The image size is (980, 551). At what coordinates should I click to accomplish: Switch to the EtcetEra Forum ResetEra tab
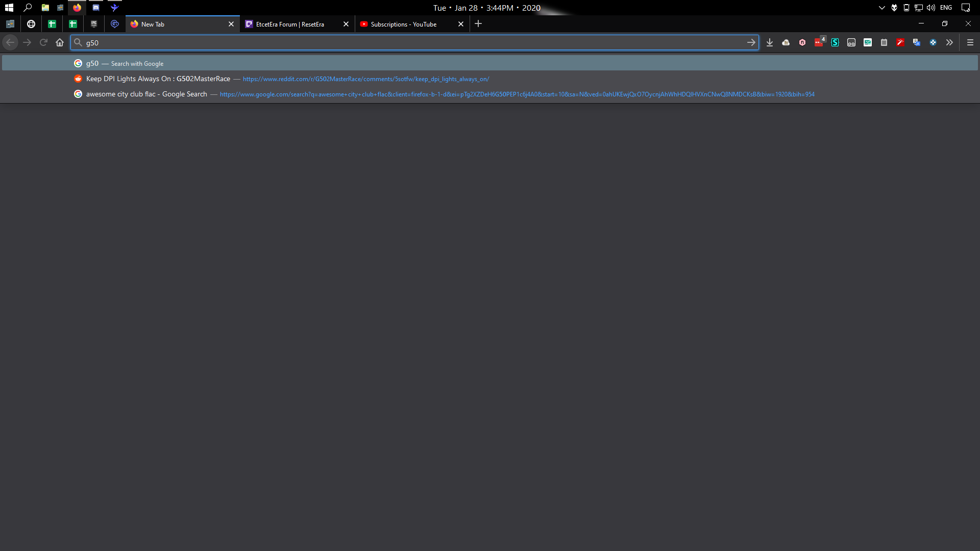(x=290, y=24)
